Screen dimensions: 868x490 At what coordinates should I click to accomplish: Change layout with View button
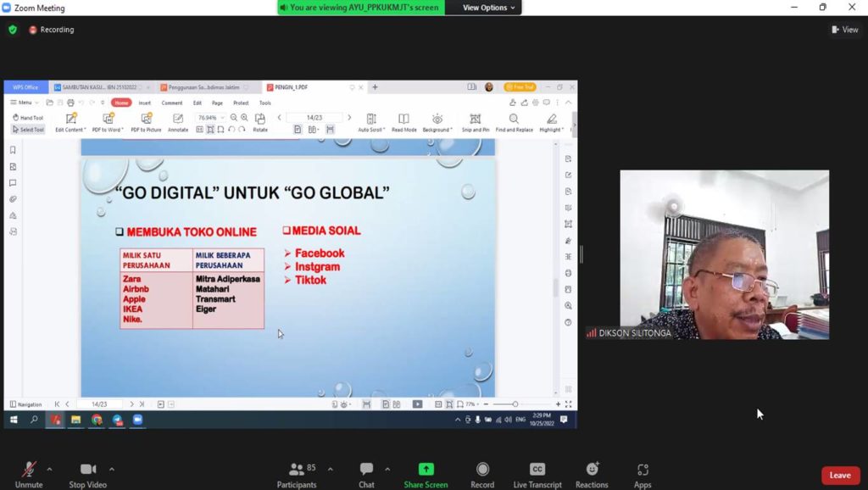click(x=845, y=30)
